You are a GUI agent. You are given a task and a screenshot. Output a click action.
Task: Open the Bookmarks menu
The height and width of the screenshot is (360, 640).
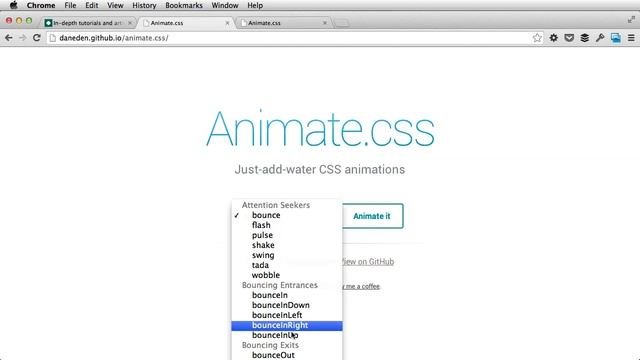[184, 5]
